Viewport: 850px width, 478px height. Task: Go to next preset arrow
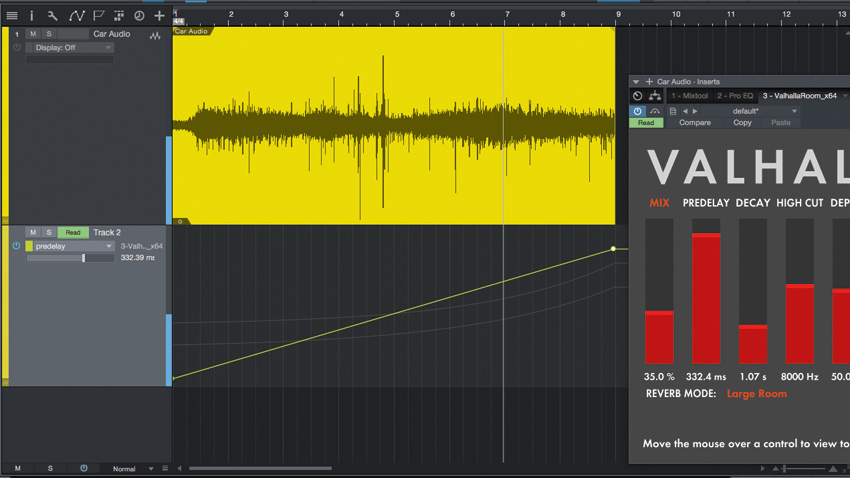click(x=695, y=111)
